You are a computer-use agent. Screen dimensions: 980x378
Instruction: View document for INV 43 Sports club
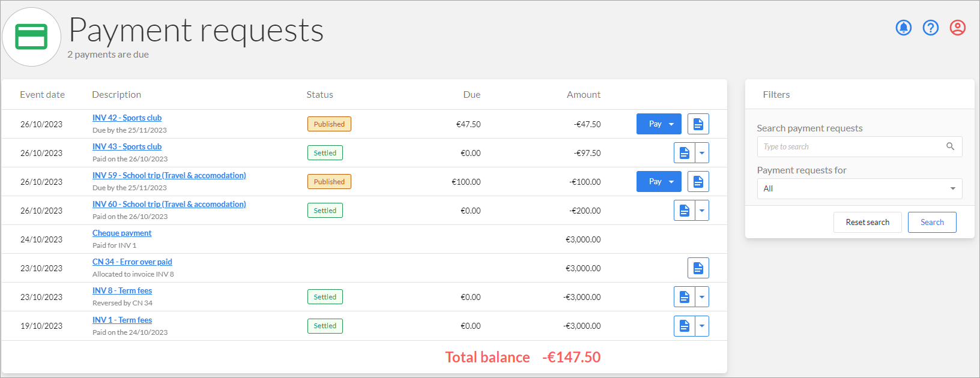[x=685, y=153]
